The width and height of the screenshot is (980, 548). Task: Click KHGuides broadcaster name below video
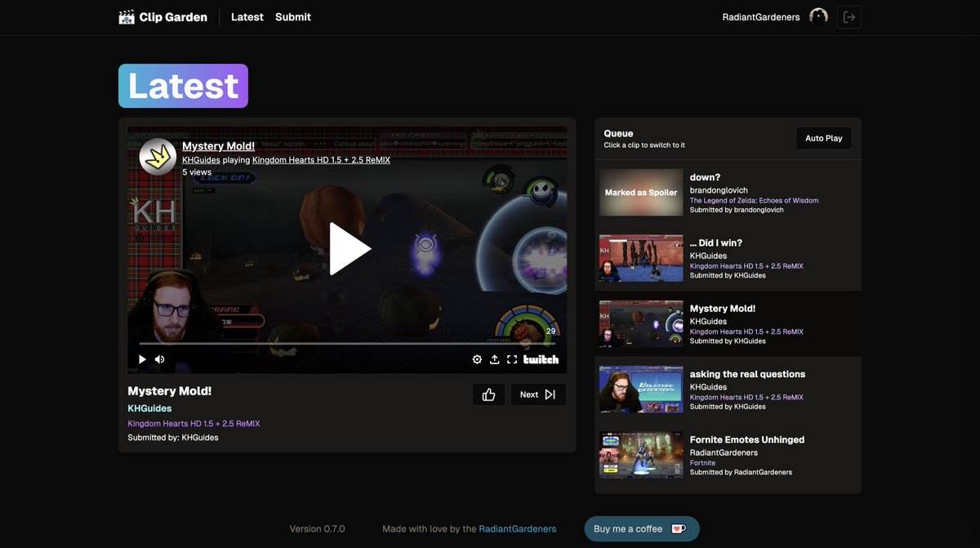tap(149, 408)
